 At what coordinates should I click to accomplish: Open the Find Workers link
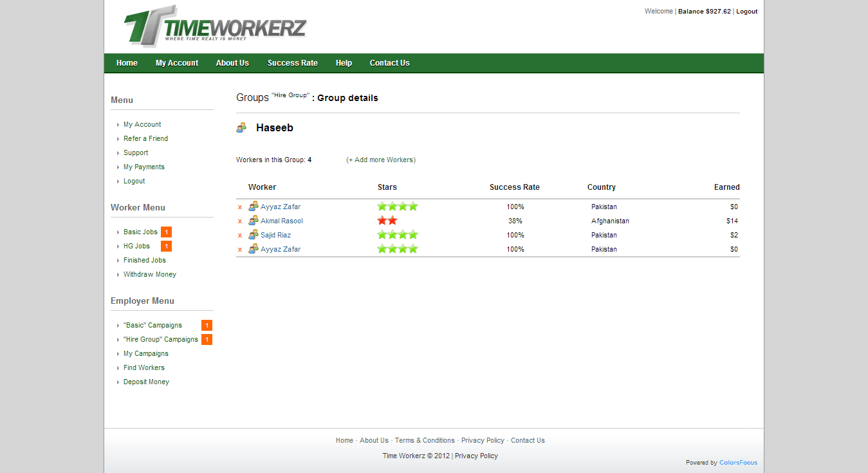click(144, 368)
